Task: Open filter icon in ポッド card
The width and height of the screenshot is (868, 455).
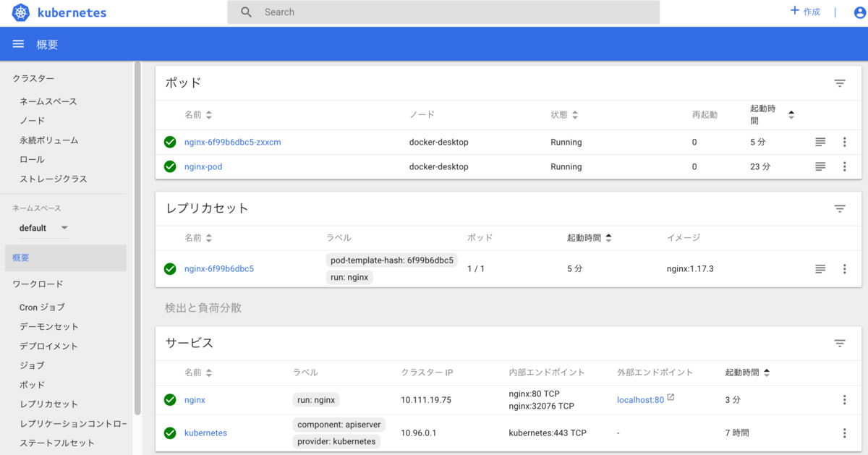Action: pyautogui.click(x=840, y=83)
